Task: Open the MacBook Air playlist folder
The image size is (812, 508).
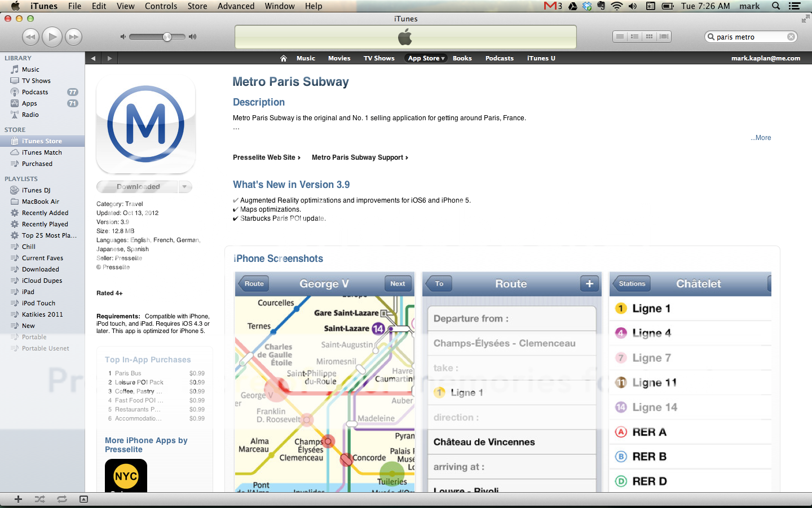Action: click(42, 202)
